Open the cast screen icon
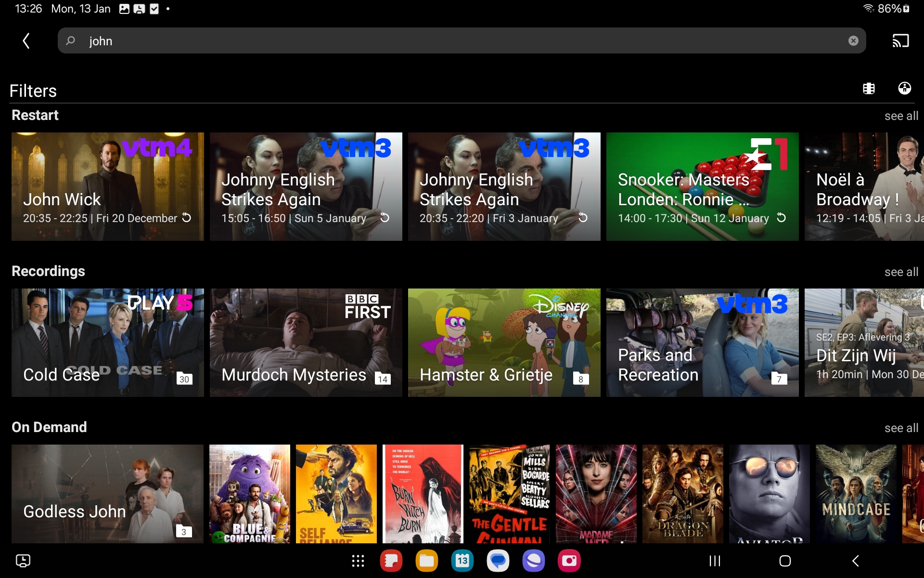The height and width of the screenshot is (578, 924). tap(900, 41)
